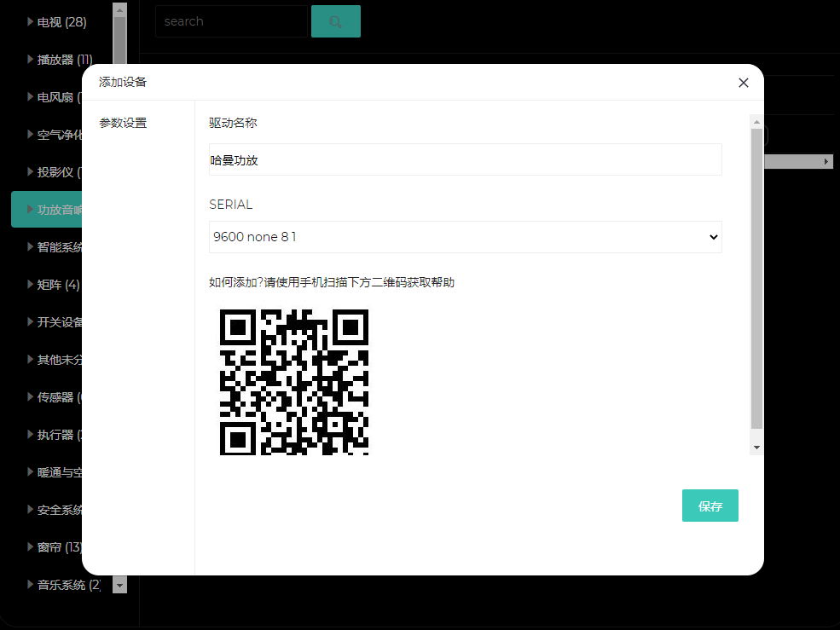Expand the 矩阵 (4) category arrow
Screen dimensions: 840x630
30,284
